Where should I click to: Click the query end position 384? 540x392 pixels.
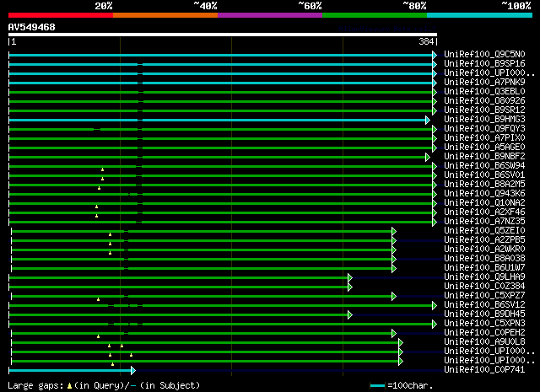[x=426, y=42]
